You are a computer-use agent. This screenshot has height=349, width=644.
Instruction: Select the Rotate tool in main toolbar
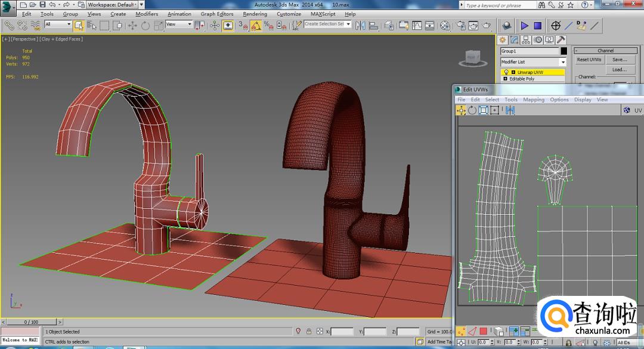click(145, 26)
